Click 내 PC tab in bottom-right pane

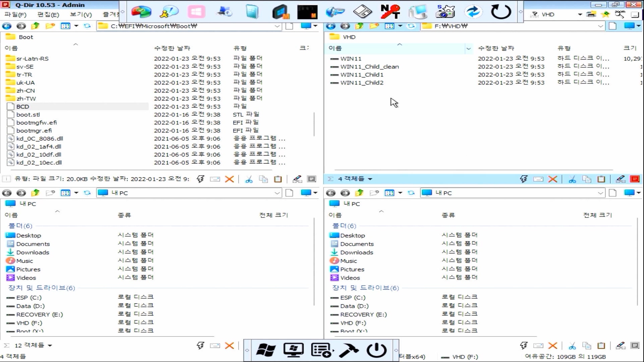351,203
